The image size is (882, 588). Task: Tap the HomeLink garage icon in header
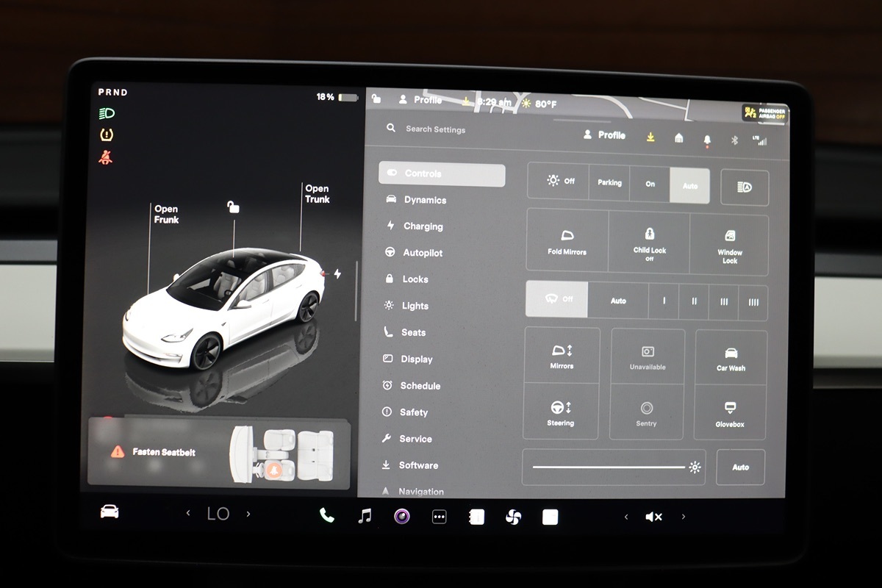[x=678, y=137]
